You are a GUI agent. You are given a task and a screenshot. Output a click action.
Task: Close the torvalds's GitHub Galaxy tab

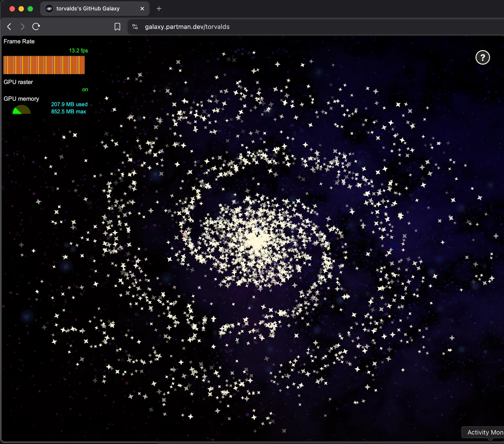(x=142, y=9)
